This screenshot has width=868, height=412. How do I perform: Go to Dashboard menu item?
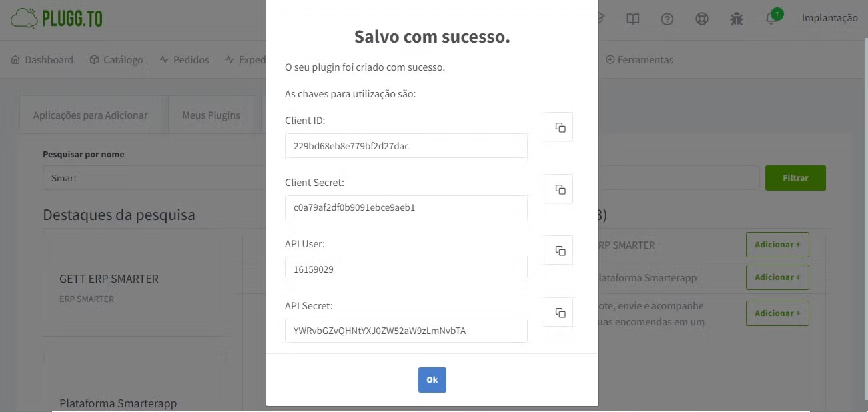point(42,59)
